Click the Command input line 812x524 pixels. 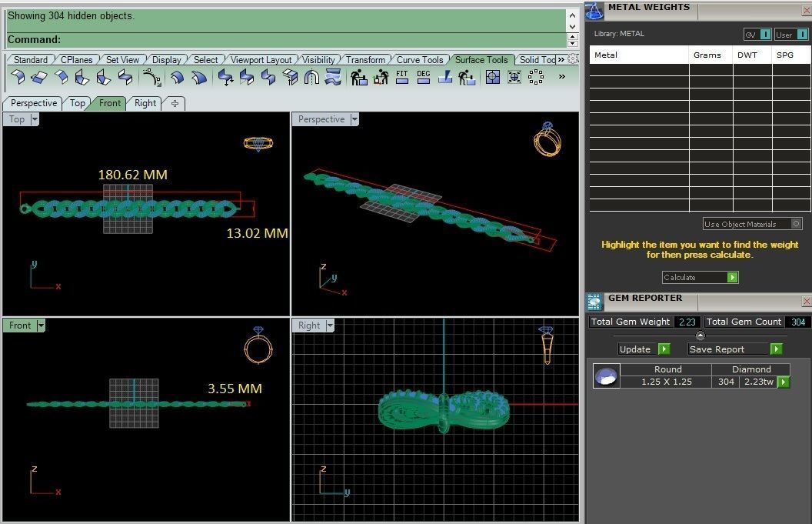click(286, 39)
